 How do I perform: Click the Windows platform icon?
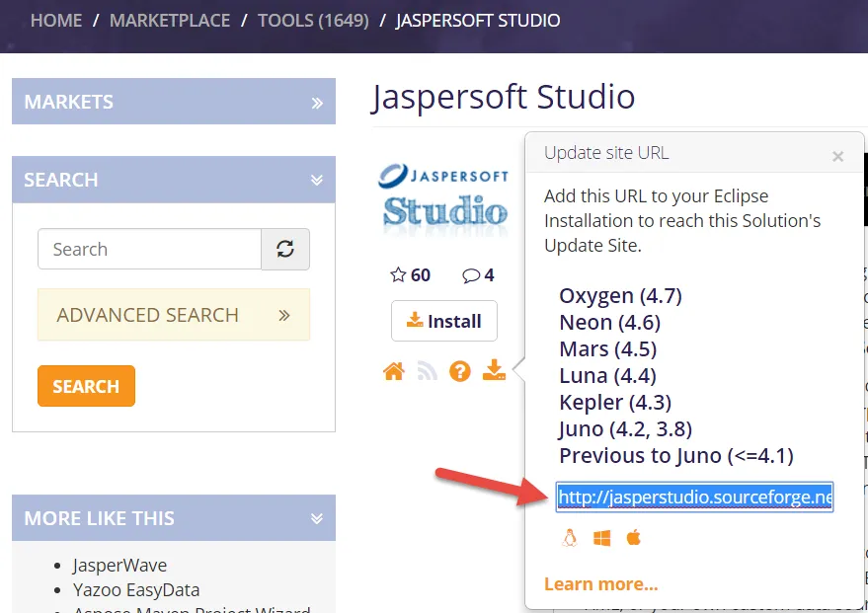(601, 538)
